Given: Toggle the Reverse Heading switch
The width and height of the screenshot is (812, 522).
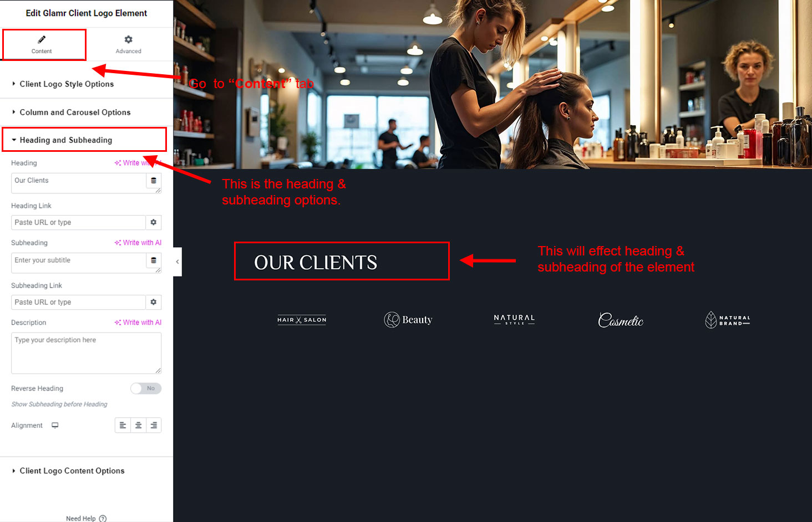Looking at the screenshot, I should coord(146,388).
